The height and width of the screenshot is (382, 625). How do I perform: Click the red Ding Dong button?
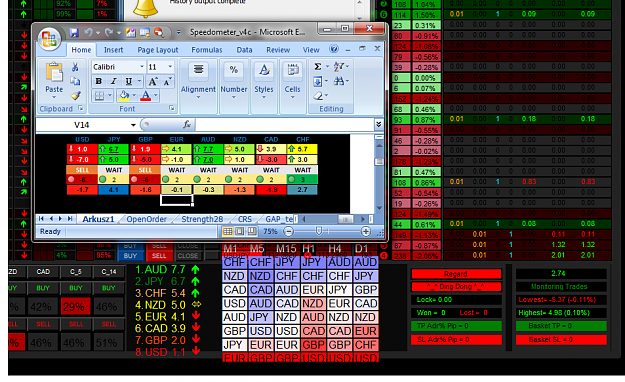click(x=456, y=287)
